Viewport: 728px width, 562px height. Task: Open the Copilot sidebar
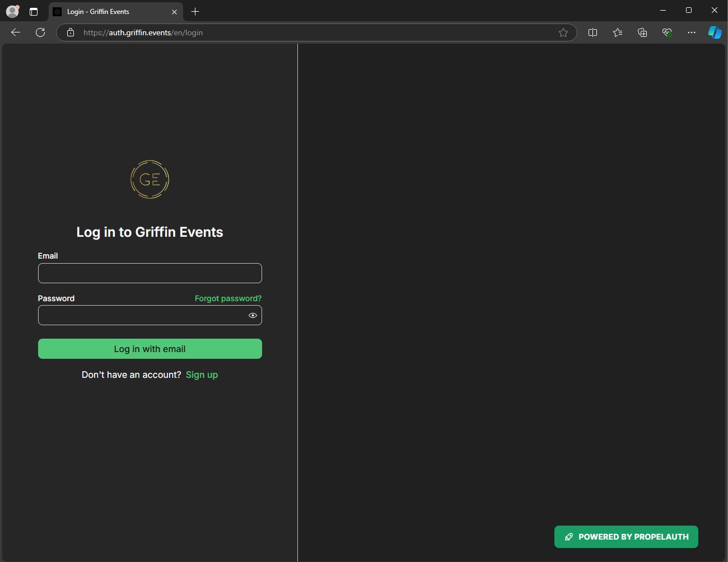[x=715, y=32]
